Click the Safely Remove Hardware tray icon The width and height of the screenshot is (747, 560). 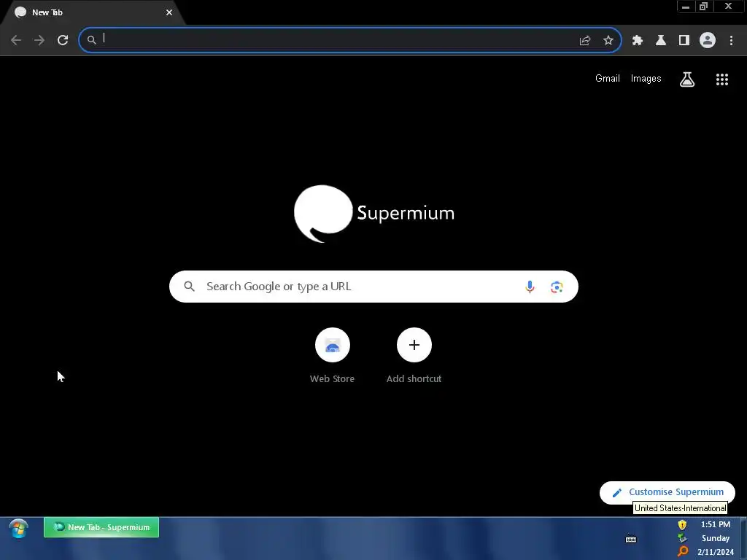pyautogui.click(x=682, y=538)
